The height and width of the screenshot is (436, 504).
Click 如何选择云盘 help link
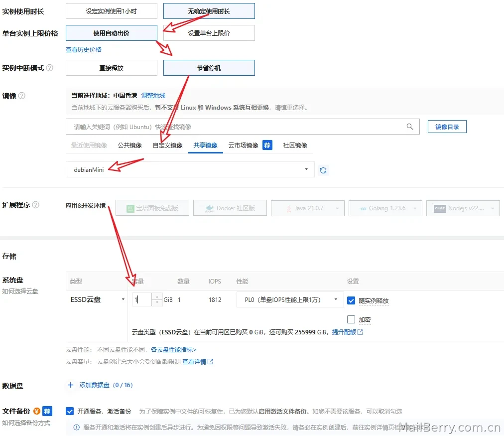coord(20,291)
